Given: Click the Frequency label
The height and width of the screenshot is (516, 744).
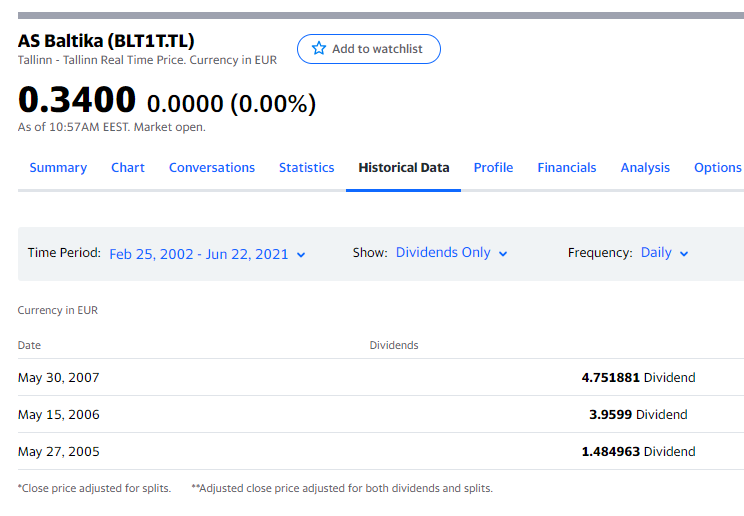Looking at the screenshot, I should pos(600,253).
